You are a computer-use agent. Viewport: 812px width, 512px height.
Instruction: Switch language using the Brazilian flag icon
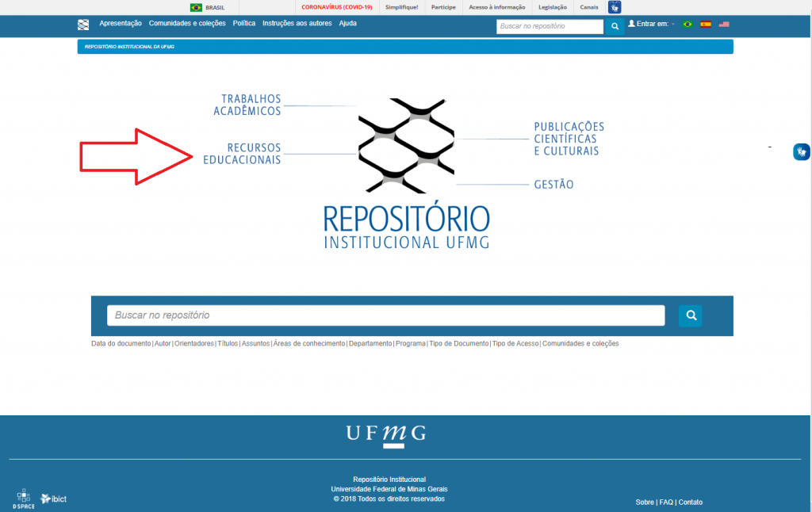(x=687, y=25)
